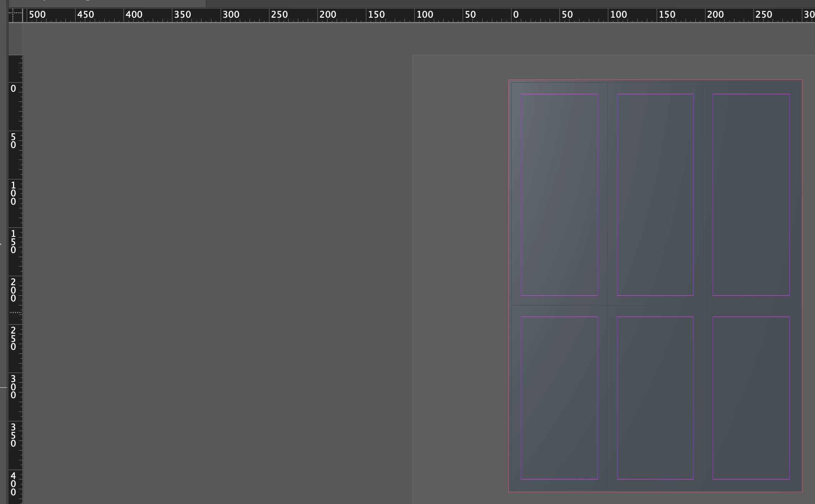Click the dotted marker on vertical ruler
This screenshot has height=504, width=815.
pos(16,312)
